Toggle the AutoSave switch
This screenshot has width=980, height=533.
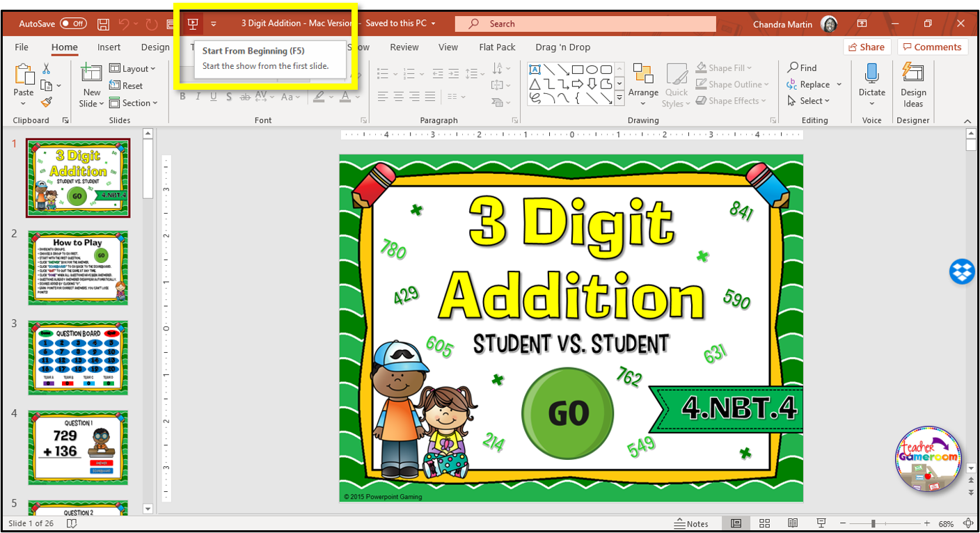click(x=73, y=24)
